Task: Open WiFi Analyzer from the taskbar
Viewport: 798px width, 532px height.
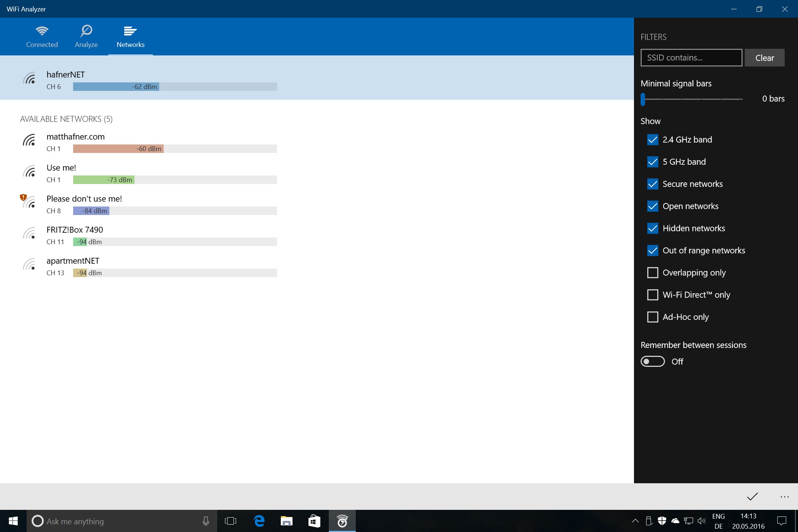Action: point(342,521)
